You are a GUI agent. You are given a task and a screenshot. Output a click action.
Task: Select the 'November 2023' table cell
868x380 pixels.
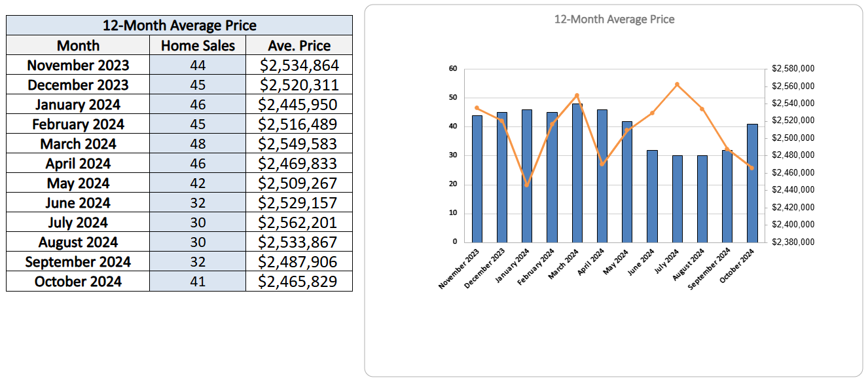78,65
